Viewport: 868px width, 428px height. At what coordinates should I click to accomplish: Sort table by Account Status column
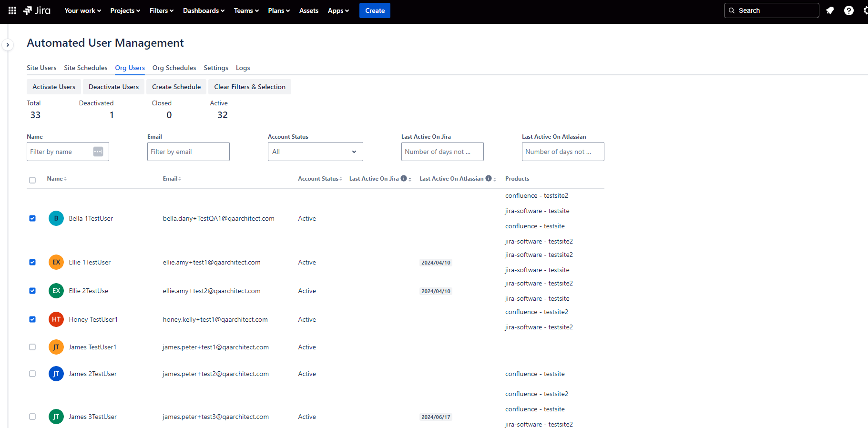(x=320, y=179)
